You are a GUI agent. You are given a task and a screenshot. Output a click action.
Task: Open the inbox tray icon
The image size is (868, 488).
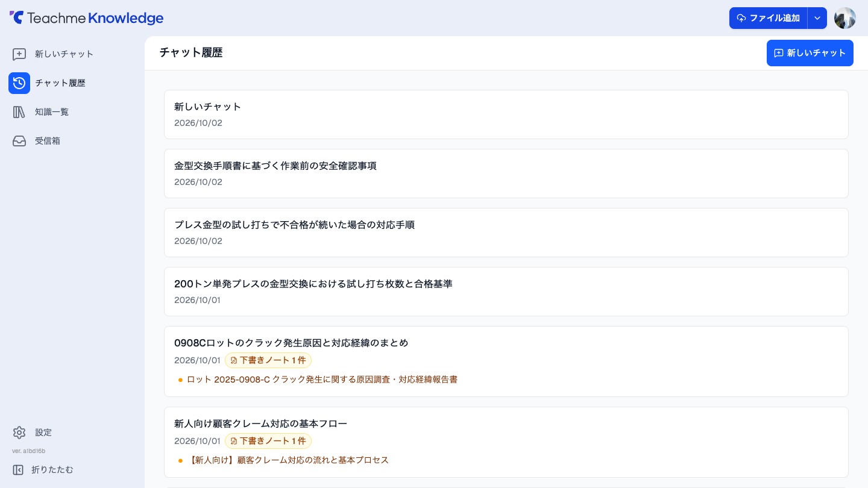pos(19,141)
